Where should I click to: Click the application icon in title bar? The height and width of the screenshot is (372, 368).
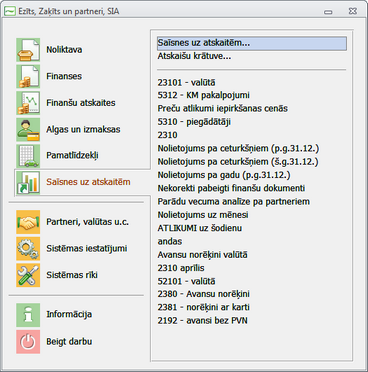[10, 11]
